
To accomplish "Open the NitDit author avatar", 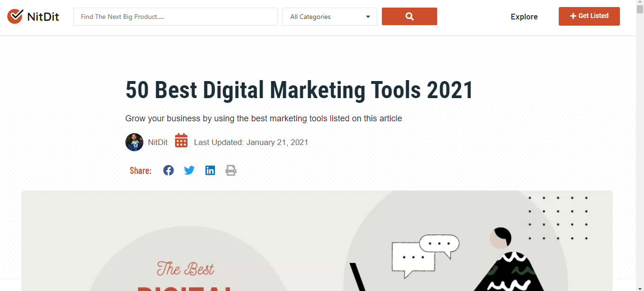I will coord(134,142).
